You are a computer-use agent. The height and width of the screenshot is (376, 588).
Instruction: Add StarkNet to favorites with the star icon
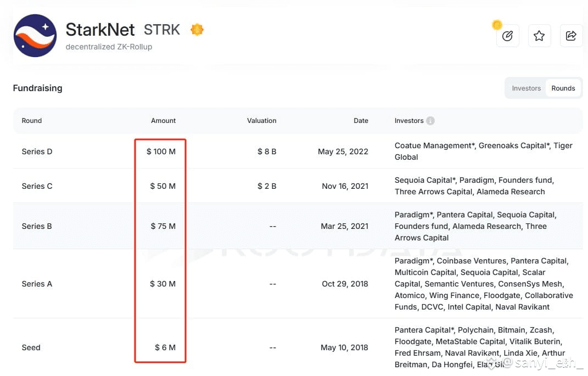pos(539,36)
